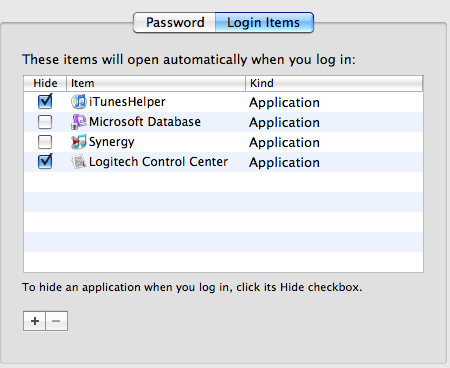Click the Microsoft Database app icon
Image resolution: width=450 pixels, height=368 pixels.
79,122
